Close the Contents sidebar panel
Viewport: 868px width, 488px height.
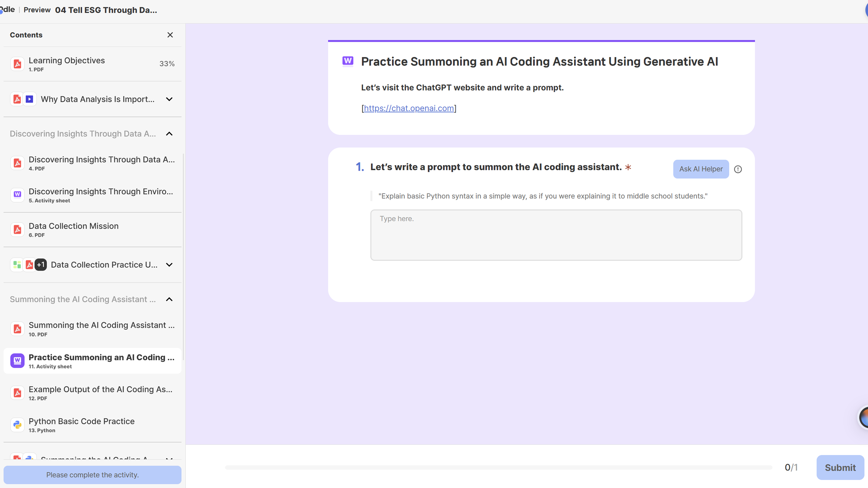click(170, 35)
